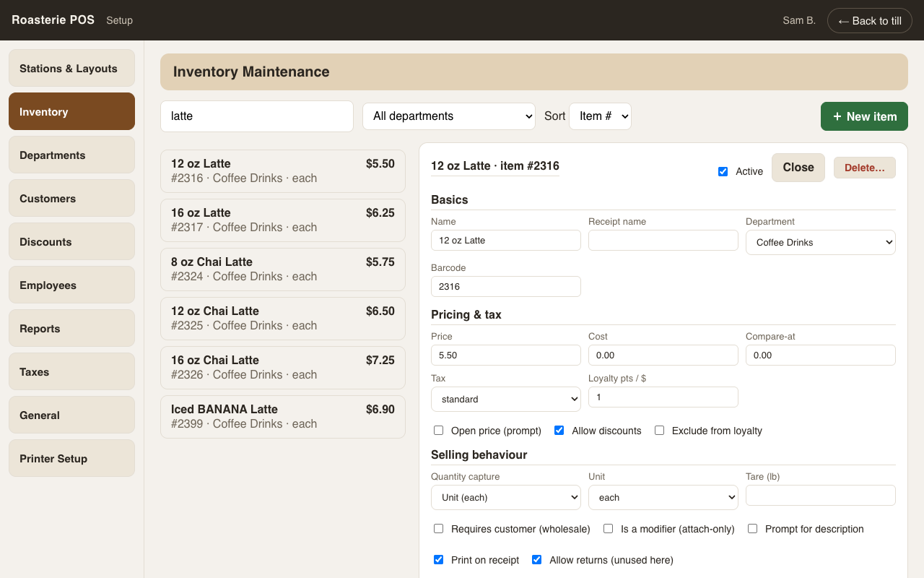Uncheck Print on receipt
The height and width of the screenshot is (578, 924).
click(x=438, y=560)
